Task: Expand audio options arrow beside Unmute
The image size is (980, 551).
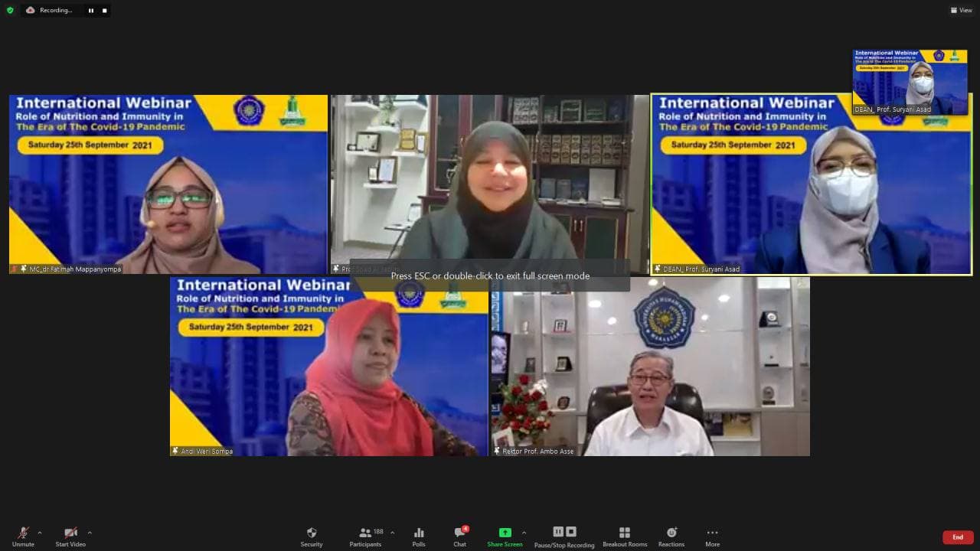Action: pos(40,533)
